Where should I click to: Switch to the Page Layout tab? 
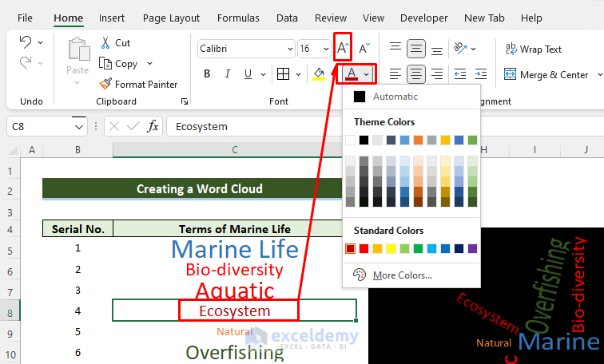171,18
